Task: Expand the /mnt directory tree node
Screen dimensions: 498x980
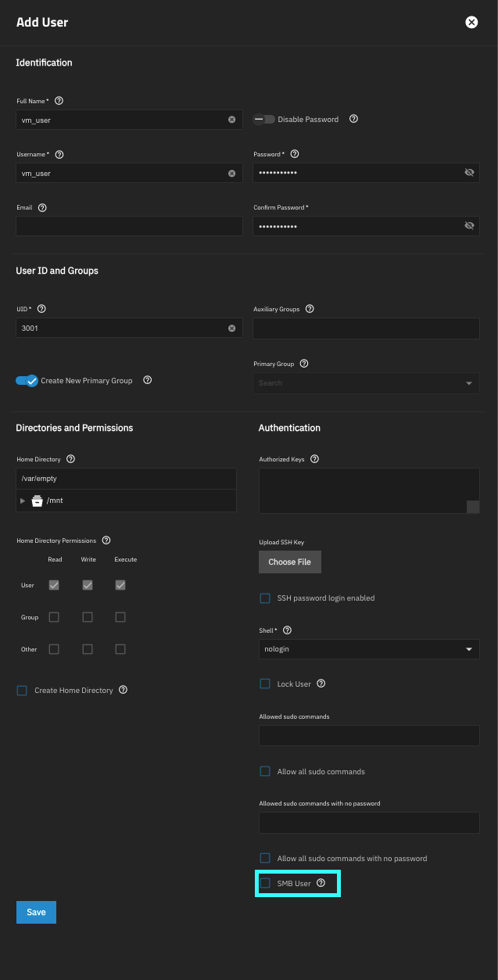Action: pos(23,501)
